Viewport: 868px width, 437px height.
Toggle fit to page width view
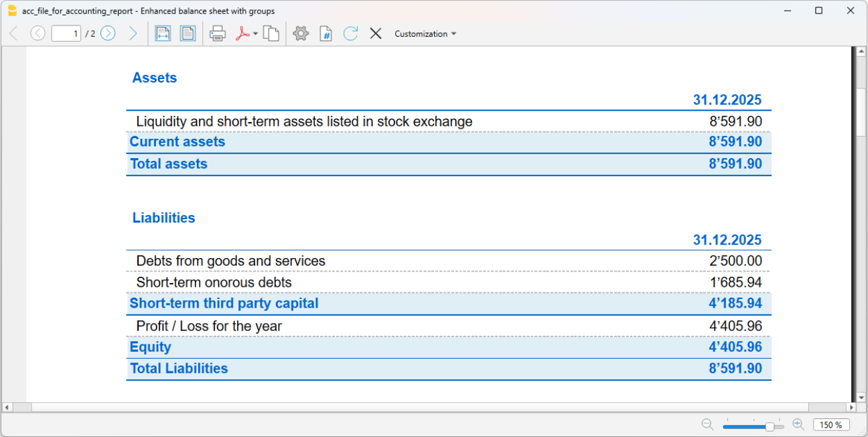click(x=163, y=34)
